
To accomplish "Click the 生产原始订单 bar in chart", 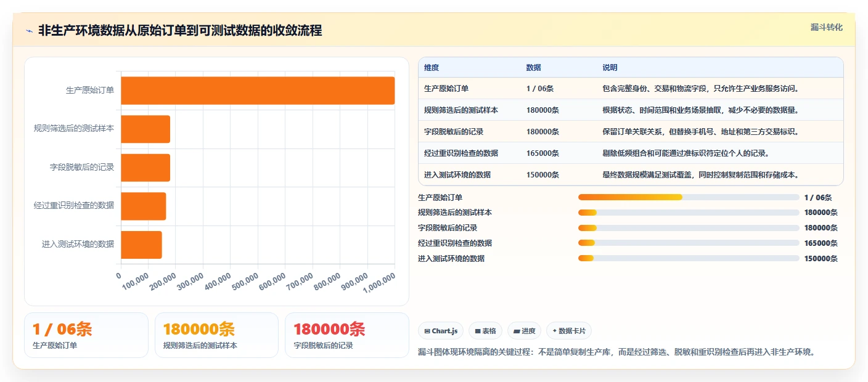I will point(258,91).
